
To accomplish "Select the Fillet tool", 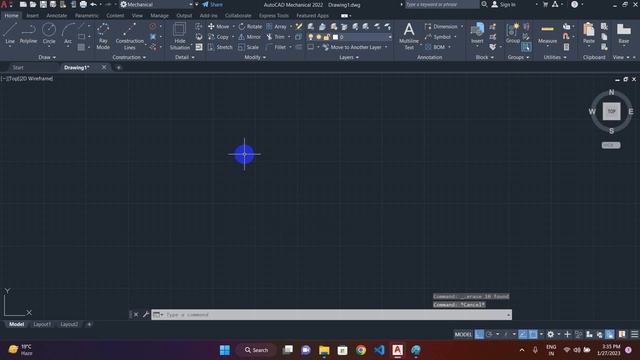I will (x=276, y=47).
